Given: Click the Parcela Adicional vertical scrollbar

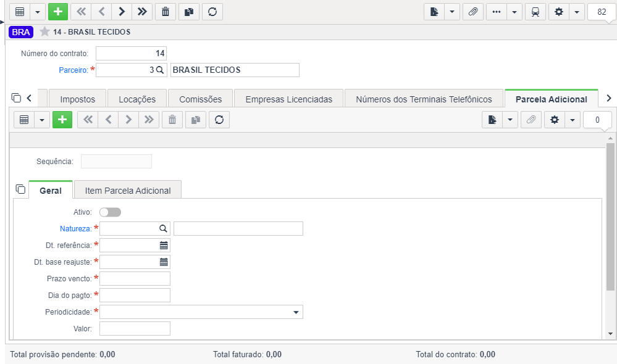Looking at the screenshot, I should tap(610, 217).
